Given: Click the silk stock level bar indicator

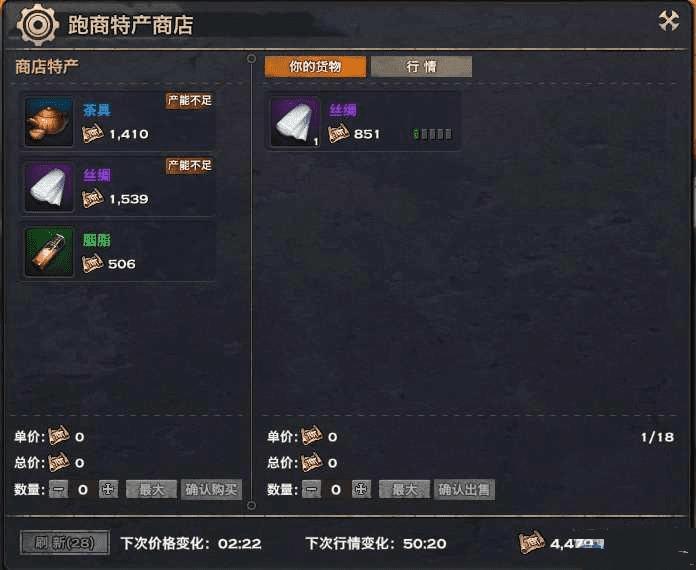Looking at the screenshot, I should (432, 134).
